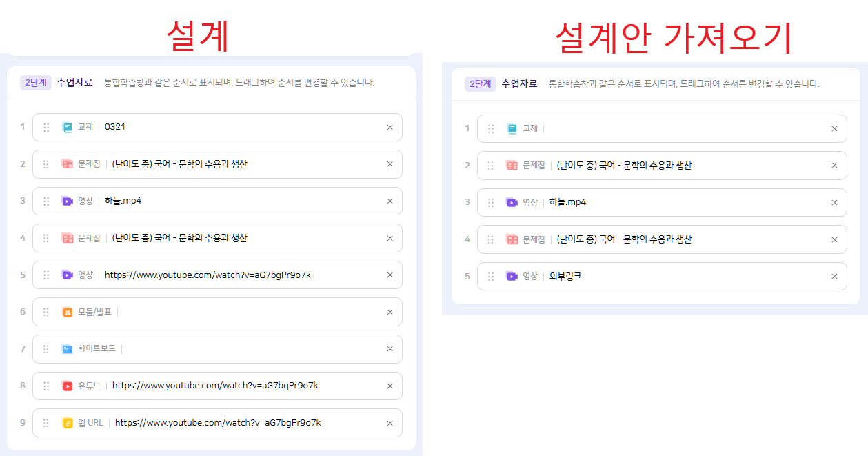Click the 영상 icon beside 외부링크
Viewport: 868px width, 456px height.
[x=512, y=276]
